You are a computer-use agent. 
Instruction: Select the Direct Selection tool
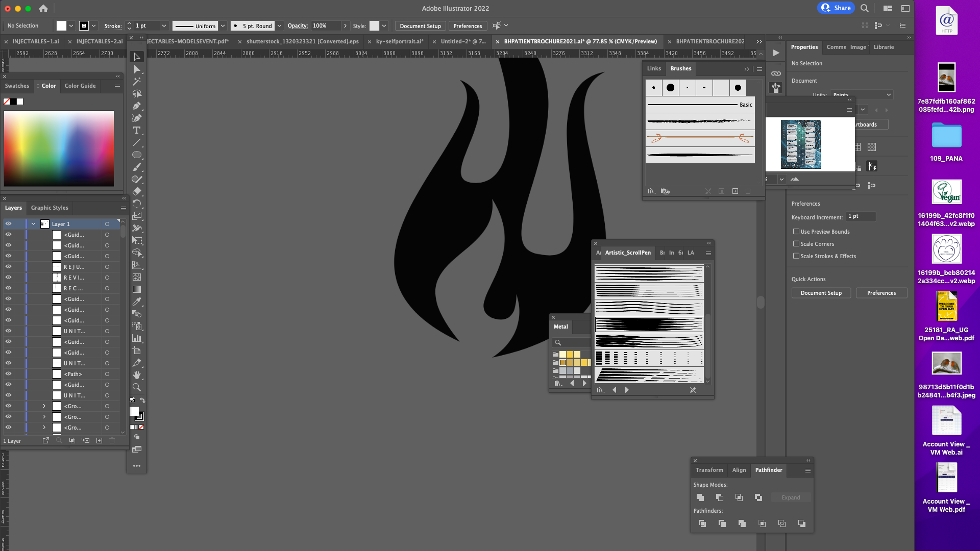137,69
